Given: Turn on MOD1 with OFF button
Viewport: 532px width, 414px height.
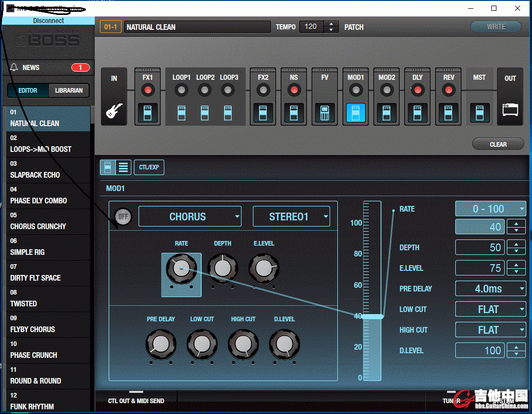Looking at the screenshot, I should (x=123, y=216).
